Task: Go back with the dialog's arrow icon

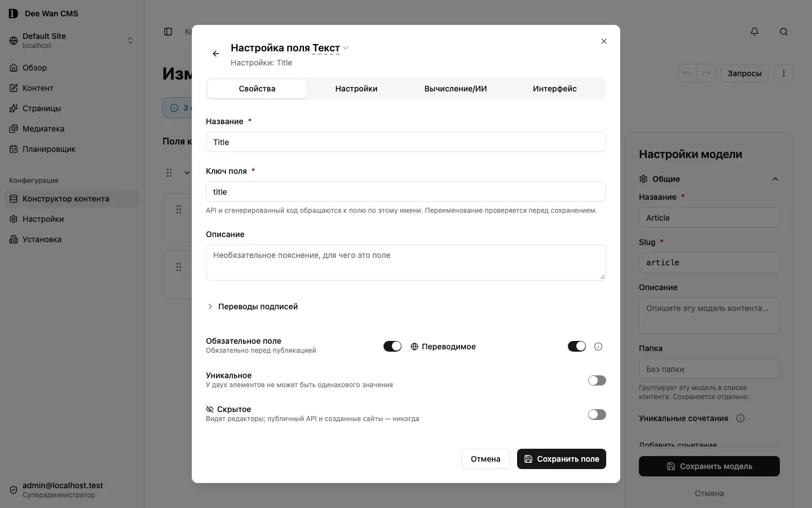Action: click(x=216, y=54)
